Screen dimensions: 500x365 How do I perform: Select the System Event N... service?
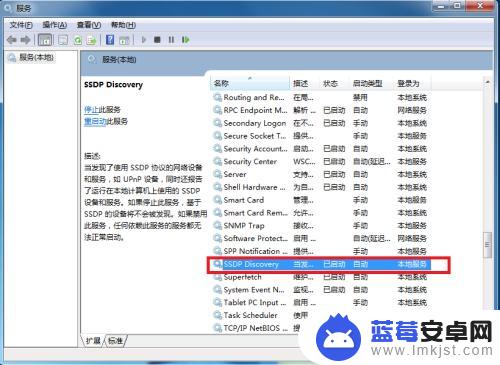pos(322,290)
